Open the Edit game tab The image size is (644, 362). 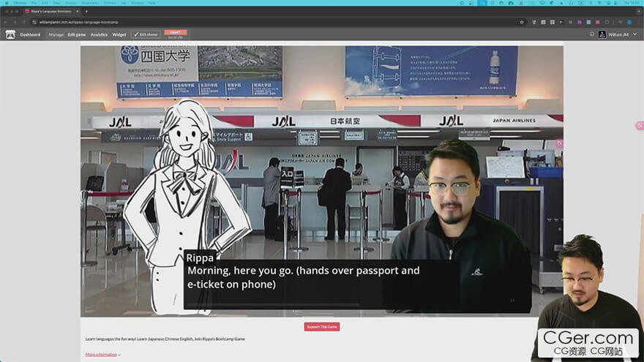[x=77, y=35]
